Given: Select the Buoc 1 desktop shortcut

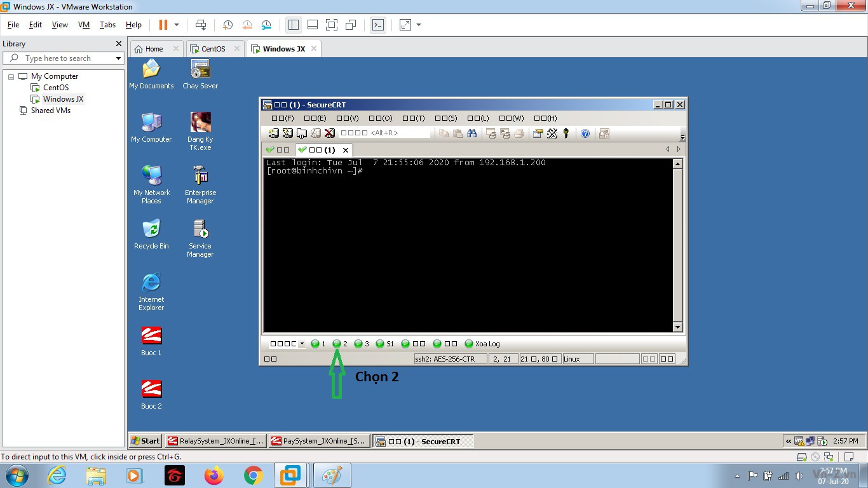Looking at the screenshot, I should click(x=151, y=341).
